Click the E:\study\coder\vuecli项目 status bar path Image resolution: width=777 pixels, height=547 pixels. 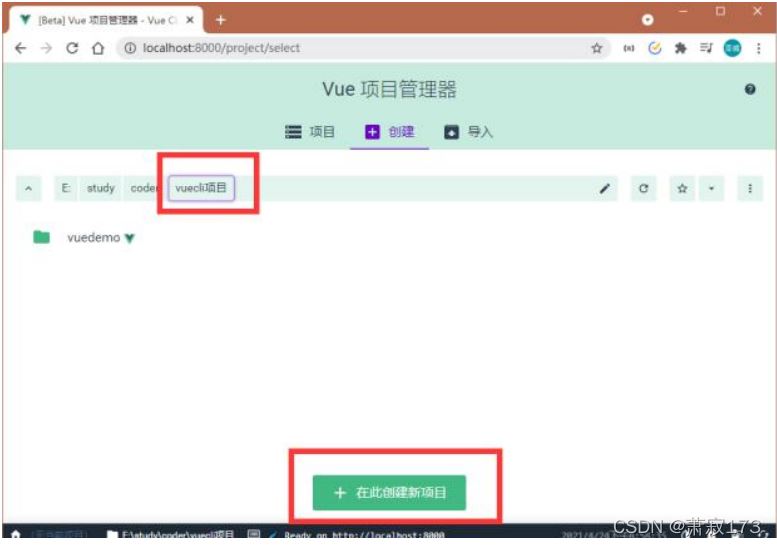[171, 534]
